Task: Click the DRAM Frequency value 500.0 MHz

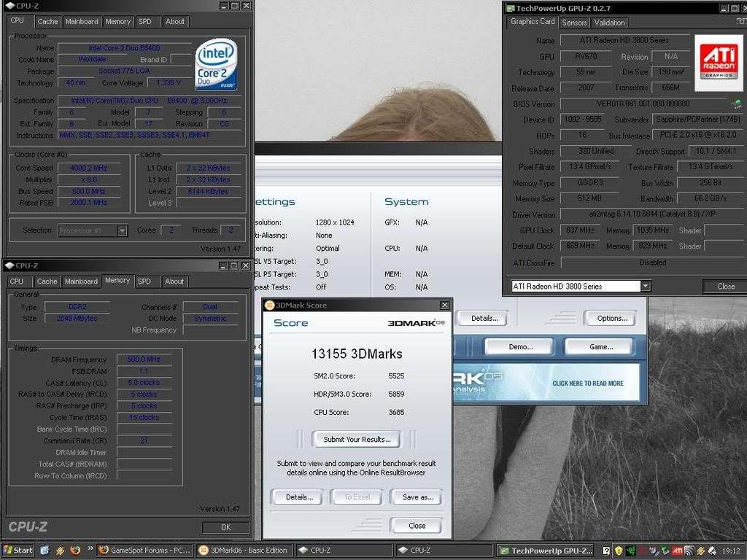Action: click(144, 359)
